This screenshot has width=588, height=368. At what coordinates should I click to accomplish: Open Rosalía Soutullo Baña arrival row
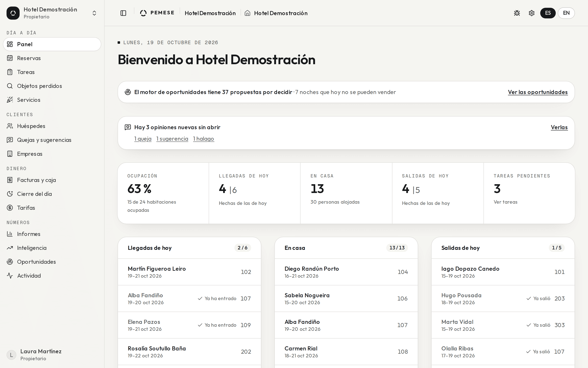pos(189,352)
